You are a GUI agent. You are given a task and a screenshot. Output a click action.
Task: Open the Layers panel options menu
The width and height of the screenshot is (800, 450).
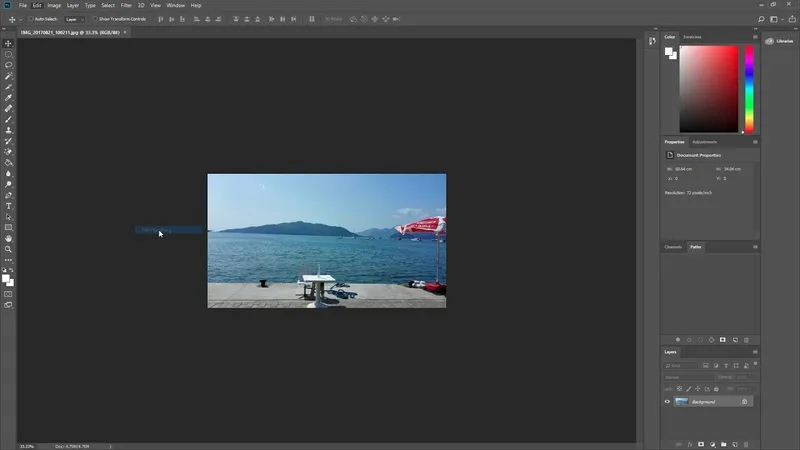(755, 352)
